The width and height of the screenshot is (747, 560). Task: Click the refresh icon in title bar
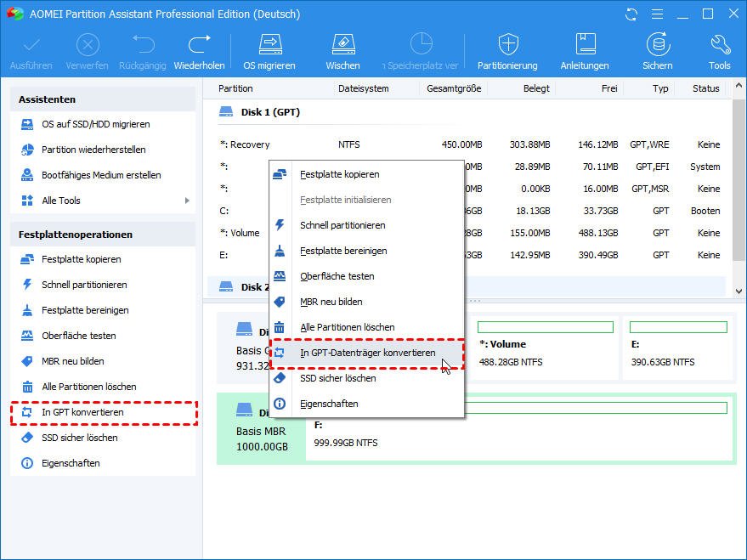(x=631, y=14)
